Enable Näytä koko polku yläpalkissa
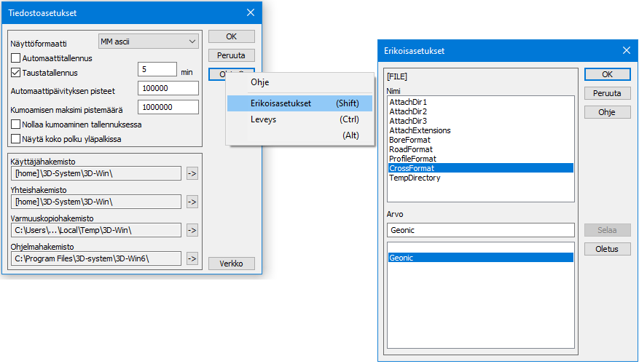Viewport: 639px width, 364px height. tap(16, 138)
